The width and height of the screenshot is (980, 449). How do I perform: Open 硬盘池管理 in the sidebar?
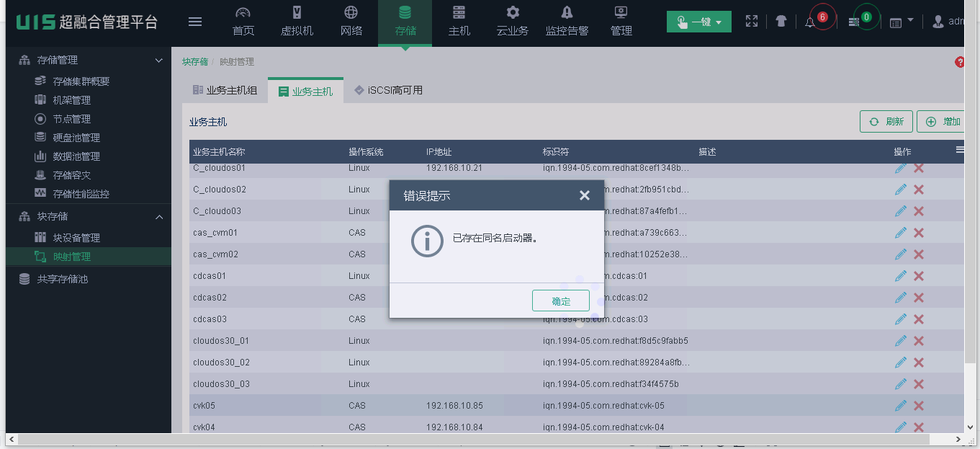[76, 138]
